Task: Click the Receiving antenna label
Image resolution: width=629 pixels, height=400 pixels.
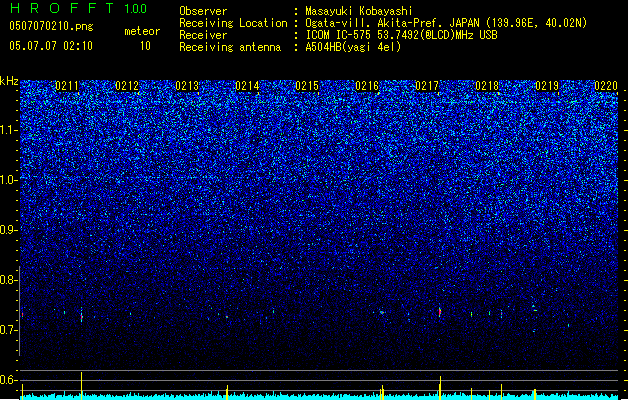Action: tap(230, 47)
